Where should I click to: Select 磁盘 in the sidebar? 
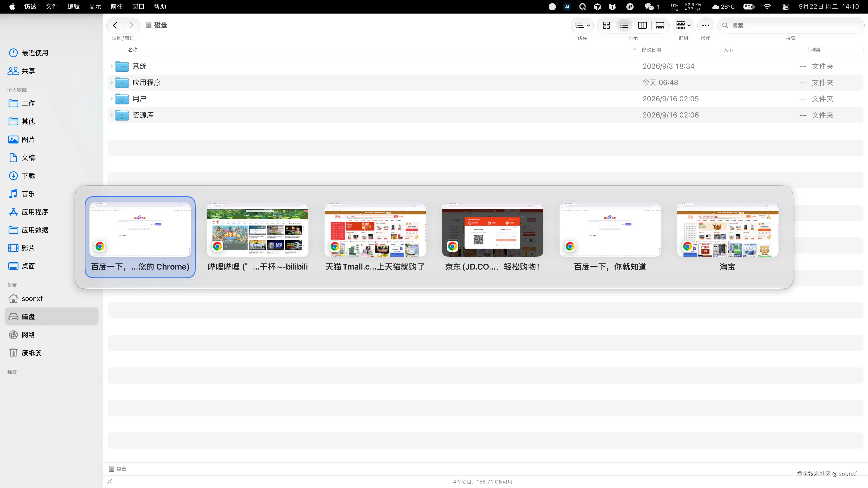51,317
